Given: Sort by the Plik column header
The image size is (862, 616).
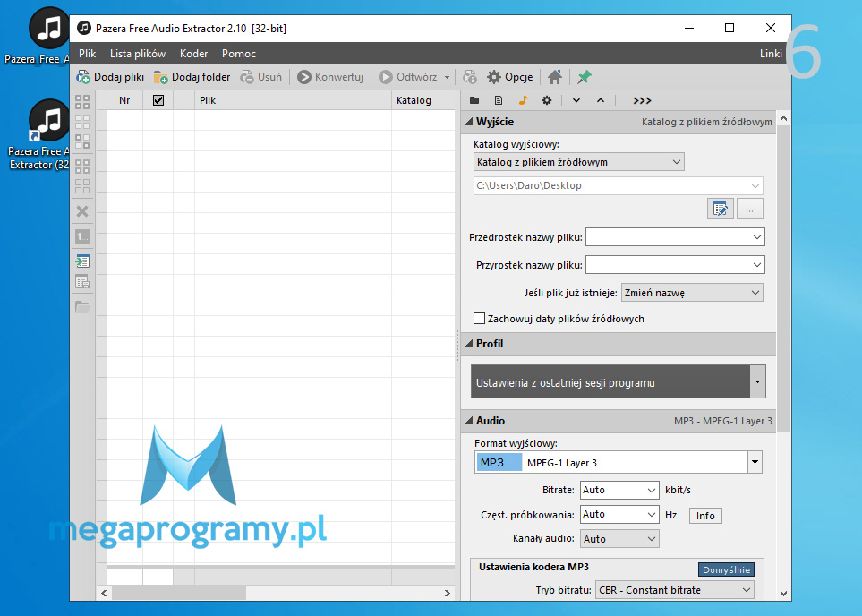Looking at the screenshot, I should 293,100.
